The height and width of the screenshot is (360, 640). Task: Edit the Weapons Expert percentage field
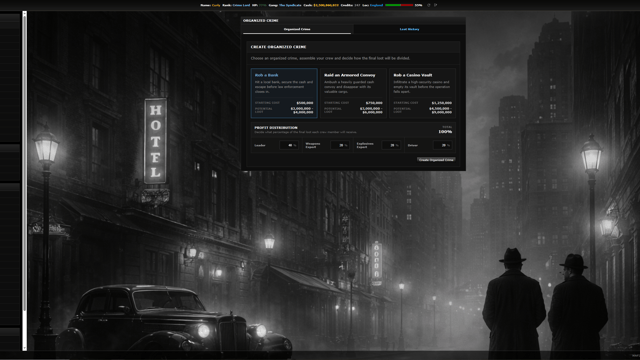pyautogui.click(x=340, y=145)
